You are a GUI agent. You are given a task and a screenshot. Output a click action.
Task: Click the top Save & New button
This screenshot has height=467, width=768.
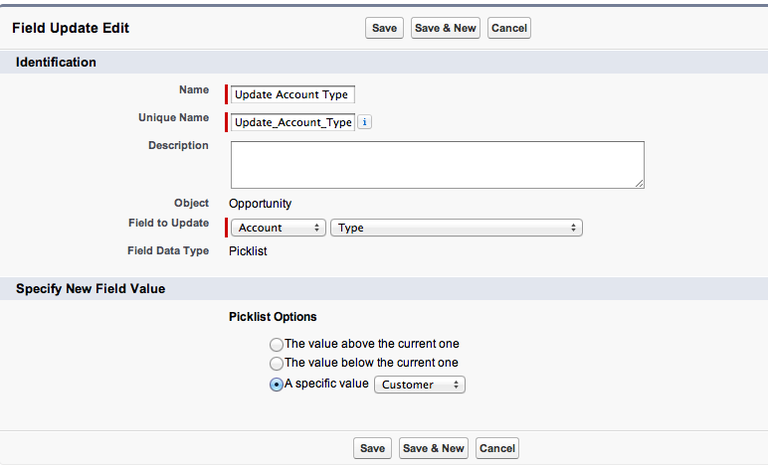click(445, 28)
